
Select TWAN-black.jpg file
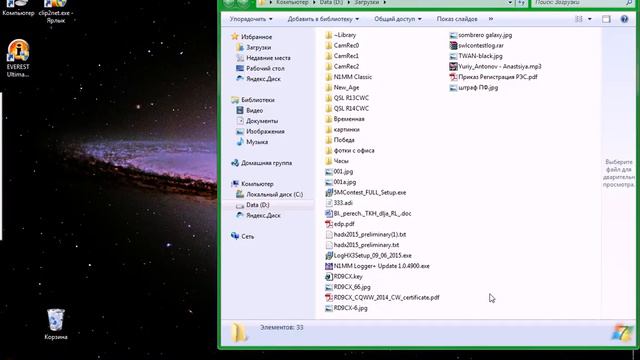[x=476, y=56]
